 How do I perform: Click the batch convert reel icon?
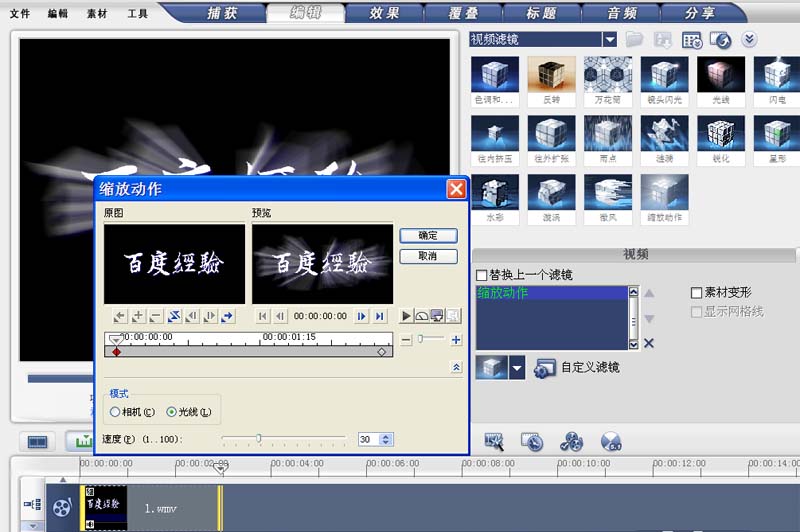click(x=571, y=442)
